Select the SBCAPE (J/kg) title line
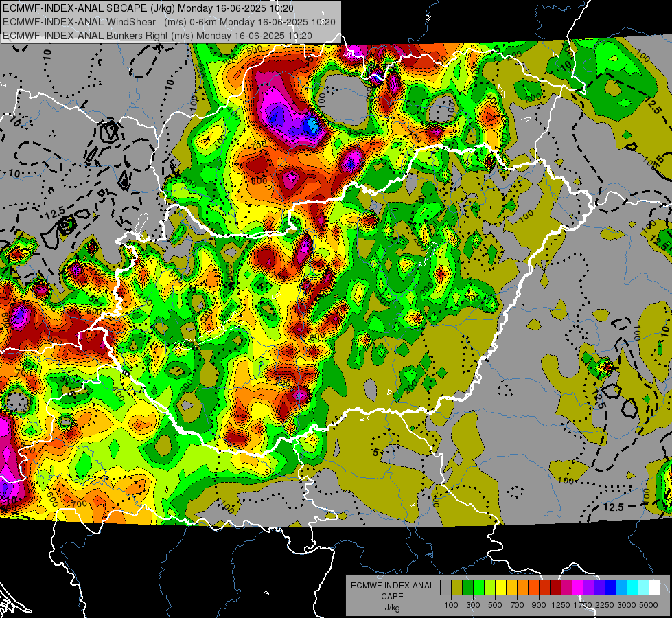 [148, 8]
